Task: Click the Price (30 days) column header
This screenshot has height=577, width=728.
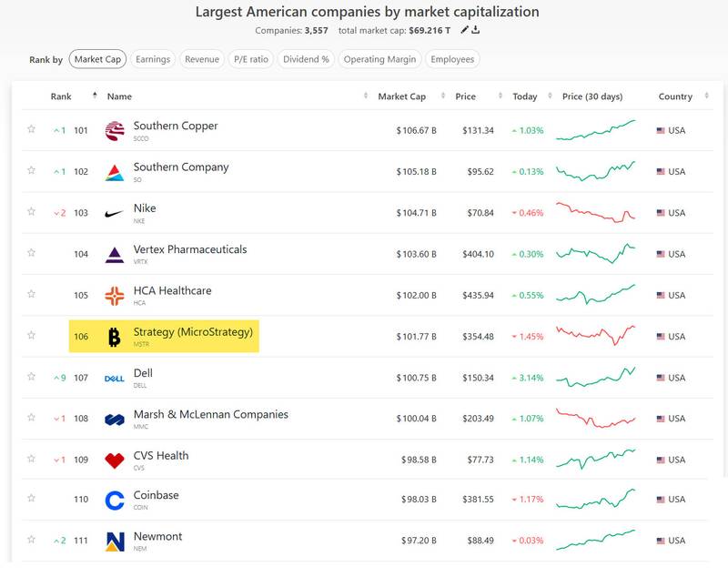Action: pos(592,96)
